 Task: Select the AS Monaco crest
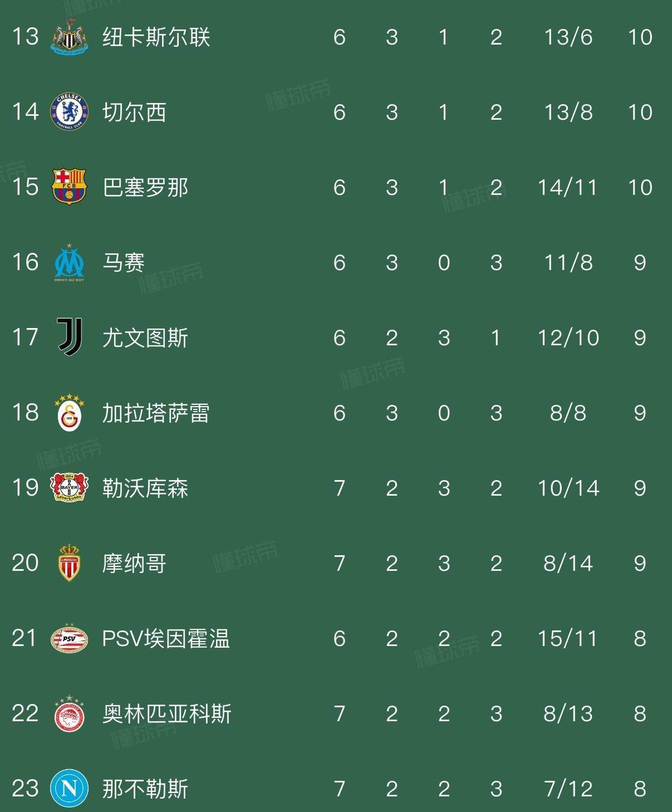pos(70,563)
